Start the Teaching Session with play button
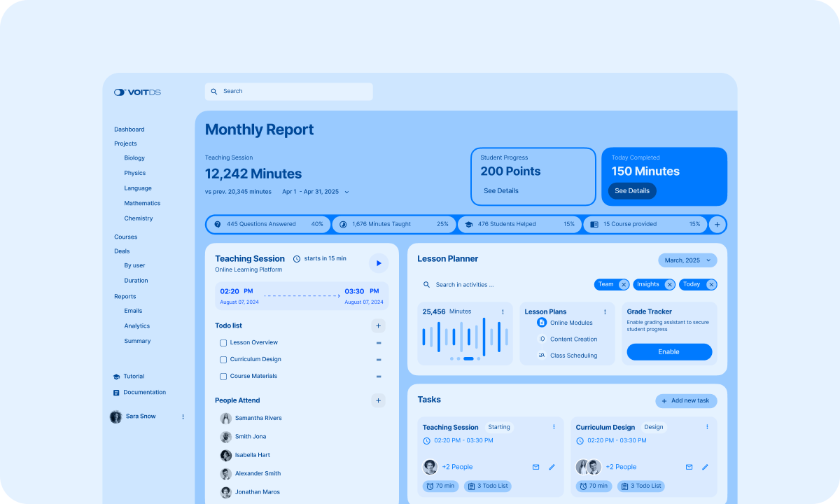The image size is (840, 504). point(379,263)
